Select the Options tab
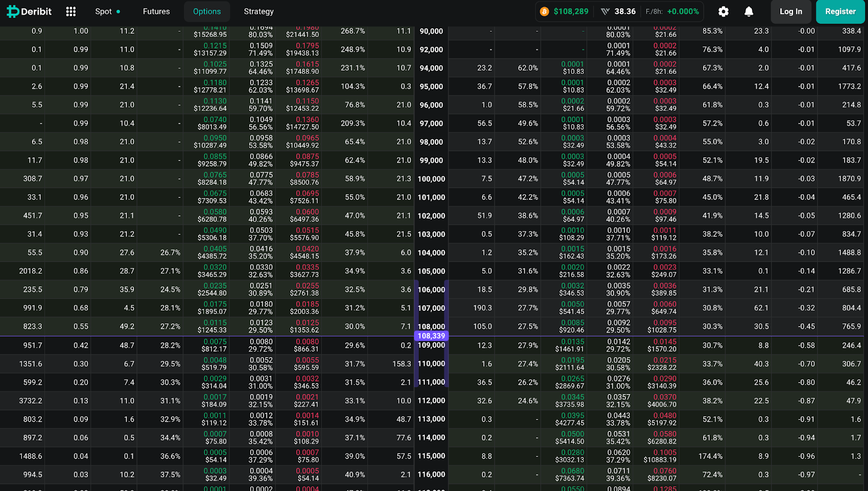Viewport: 868px width, 491px height. pyautogui.click(x=207, y=11)
